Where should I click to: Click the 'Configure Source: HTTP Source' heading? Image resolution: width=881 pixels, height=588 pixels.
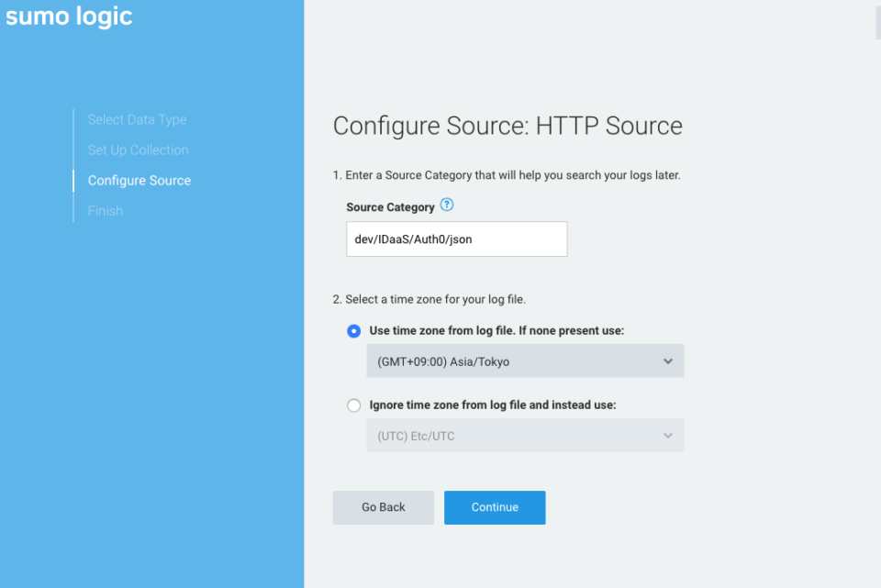tap(507, 126)
